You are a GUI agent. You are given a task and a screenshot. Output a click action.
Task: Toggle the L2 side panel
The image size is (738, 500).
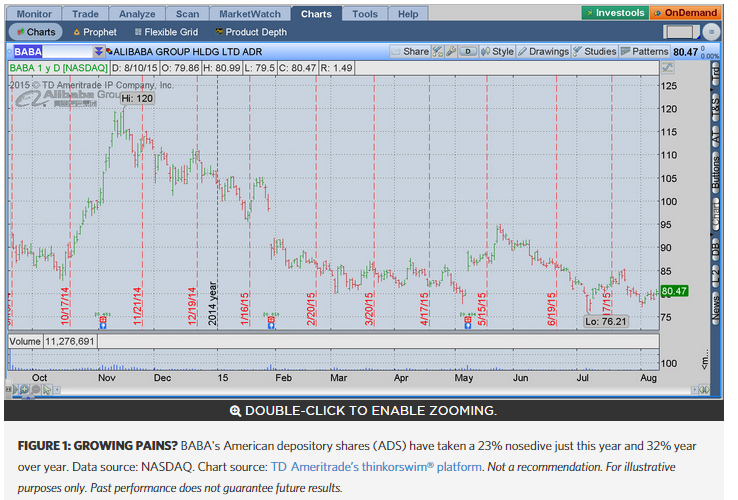click(715, 276)
